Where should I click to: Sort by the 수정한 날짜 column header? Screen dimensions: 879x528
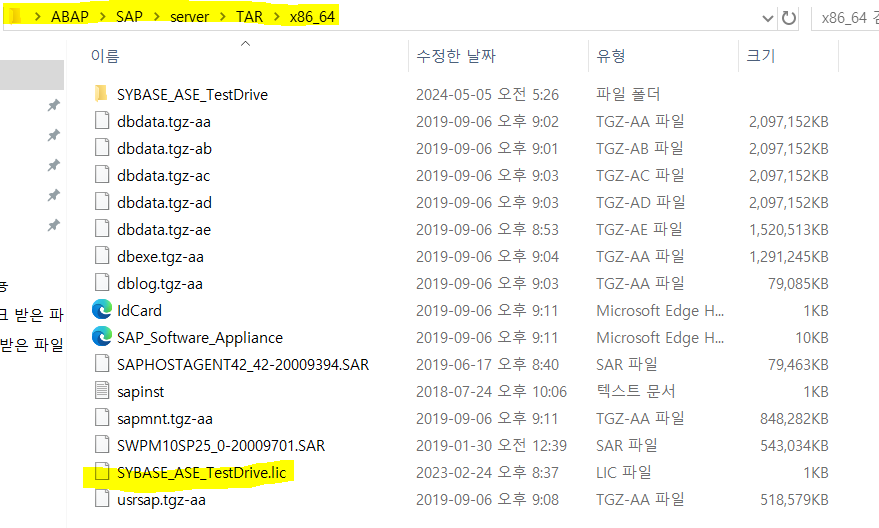coord(456,56)
